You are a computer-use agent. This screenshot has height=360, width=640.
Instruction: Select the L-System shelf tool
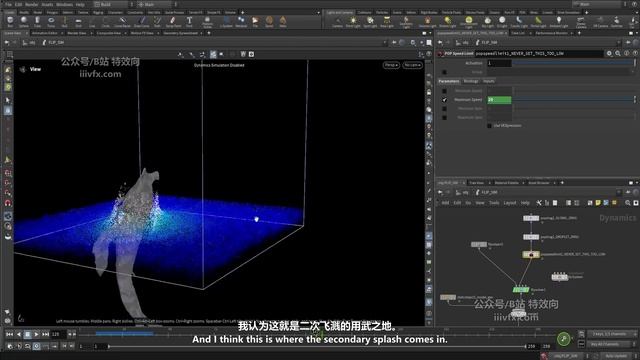click(226, 21)
